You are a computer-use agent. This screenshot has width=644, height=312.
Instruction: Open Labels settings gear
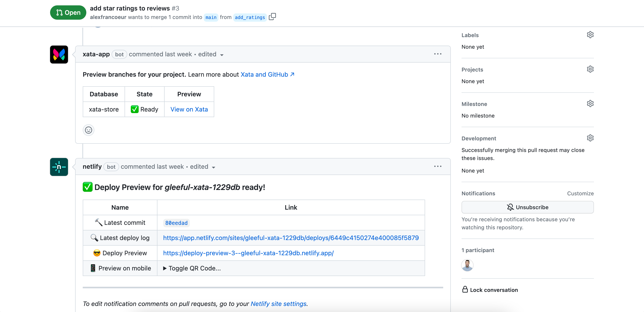(x=590, y=35)
